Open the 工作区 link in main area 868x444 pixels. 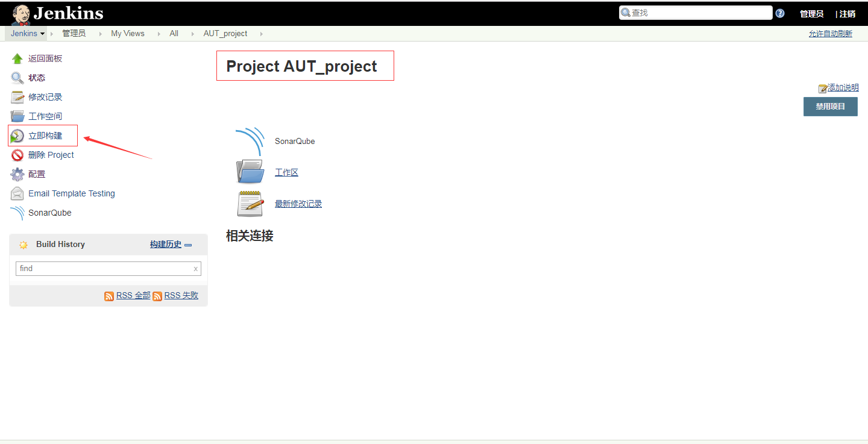(286, 172)
